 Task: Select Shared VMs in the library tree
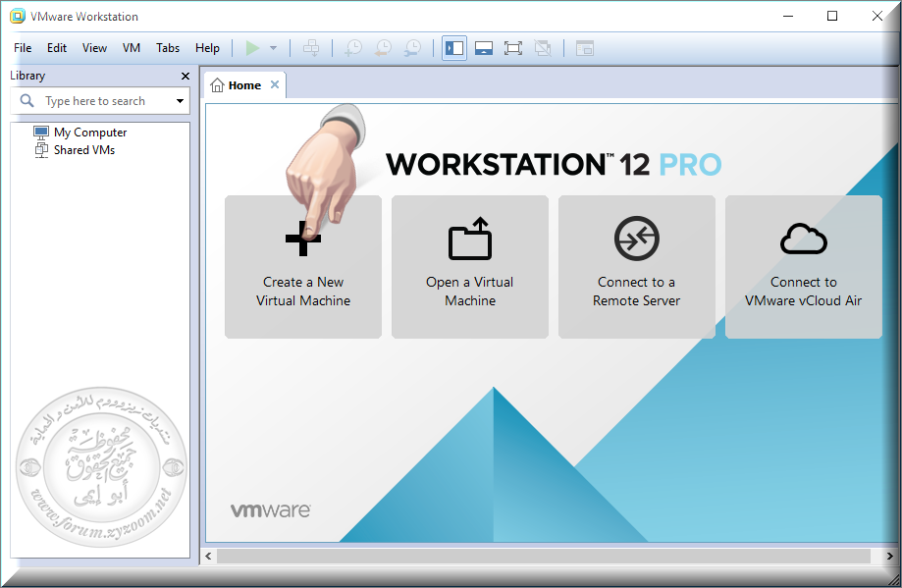point(84,150)
